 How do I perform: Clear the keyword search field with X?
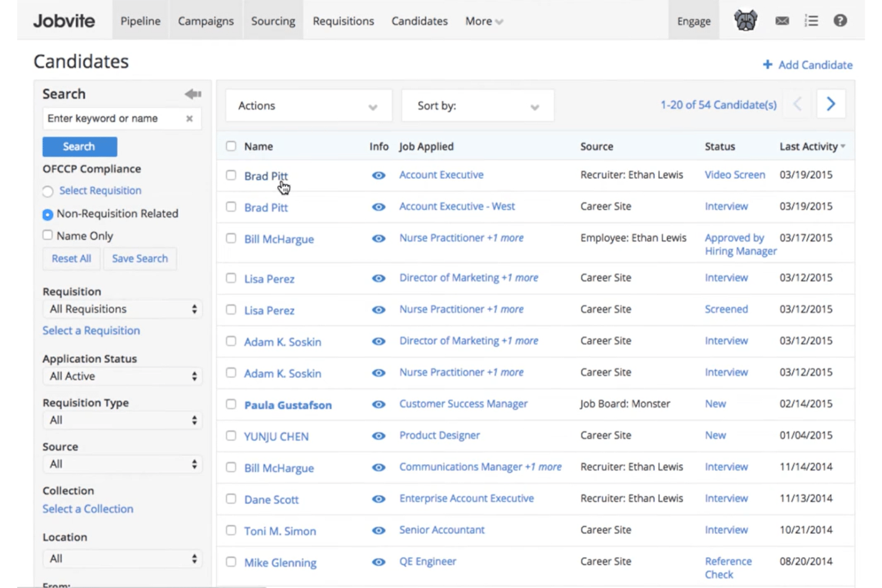click(190, 119)
